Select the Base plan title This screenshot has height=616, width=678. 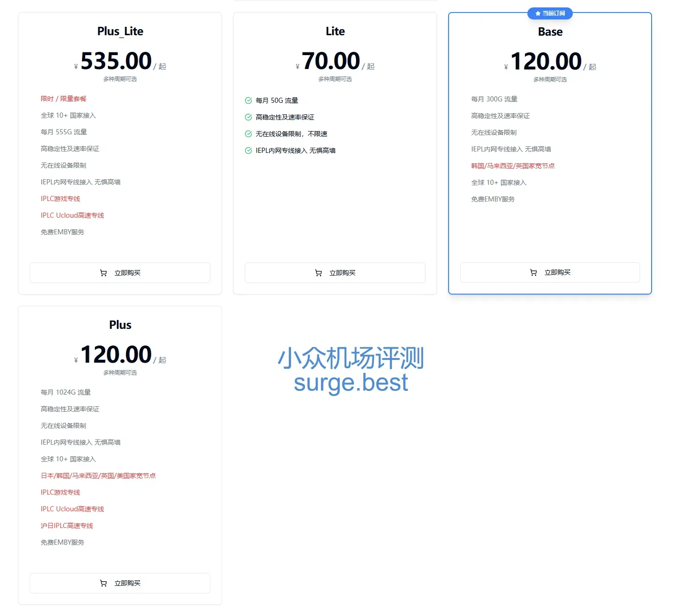550,32
